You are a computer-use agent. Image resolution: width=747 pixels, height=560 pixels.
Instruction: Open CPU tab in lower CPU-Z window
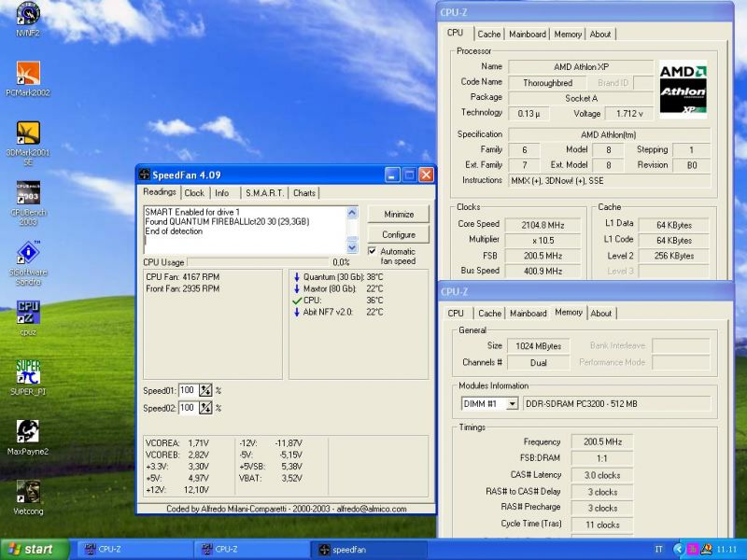456,314
